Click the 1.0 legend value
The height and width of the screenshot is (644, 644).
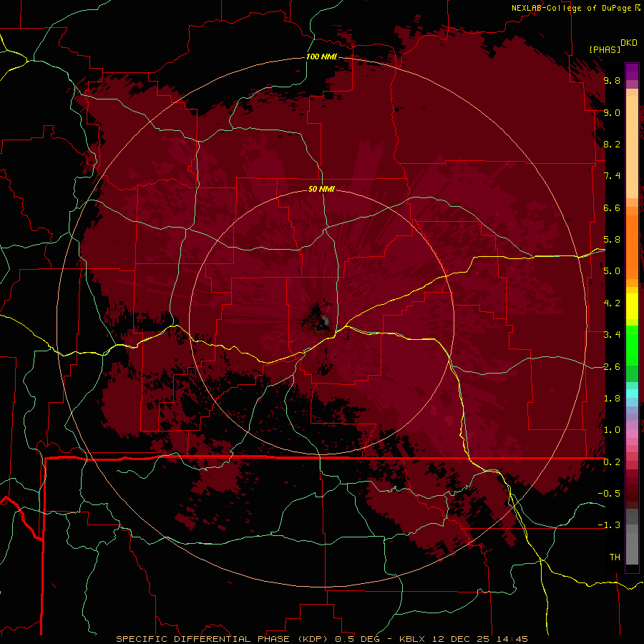[x=612, y=430]
